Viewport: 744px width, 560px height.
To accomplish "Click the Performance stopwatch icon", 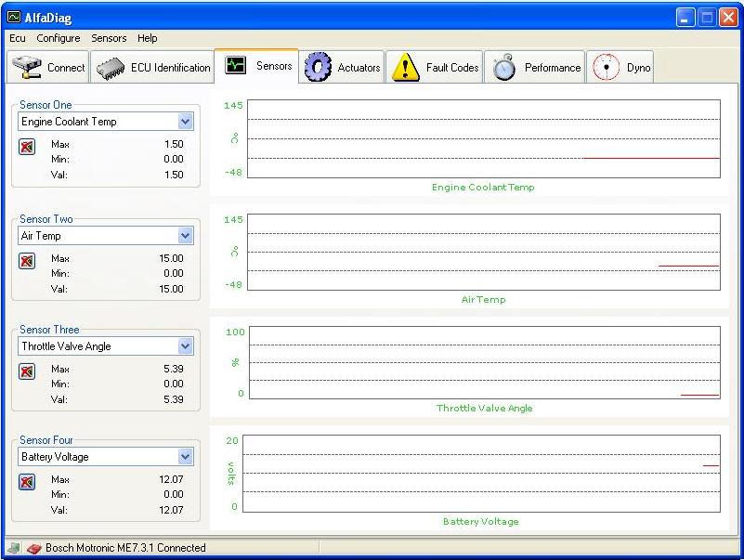I will coord(504,67).
